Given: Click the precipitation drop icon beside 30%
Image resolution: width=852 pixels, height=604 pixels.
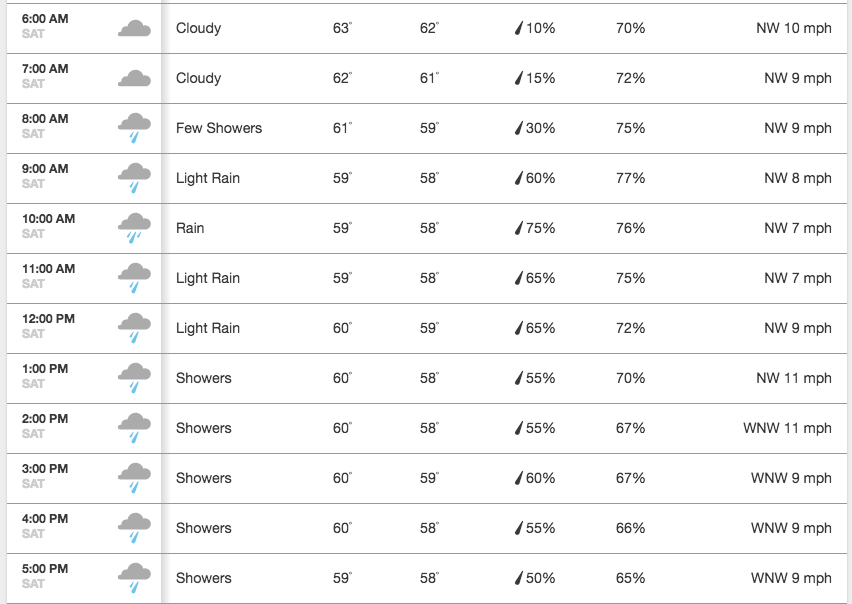Looking at the screenshot, I should coord(518,128).
